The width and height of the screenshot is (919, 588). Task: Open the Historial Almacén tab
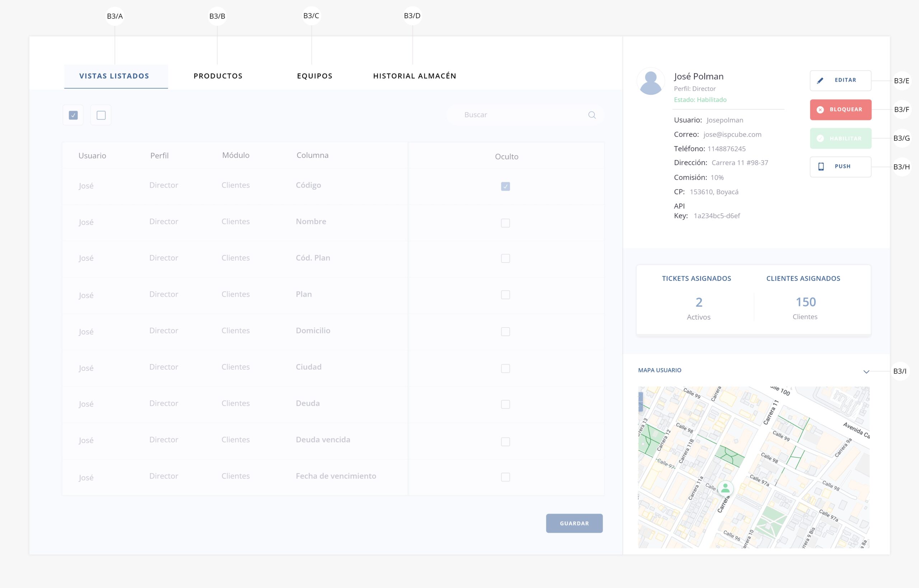[414, 76]
